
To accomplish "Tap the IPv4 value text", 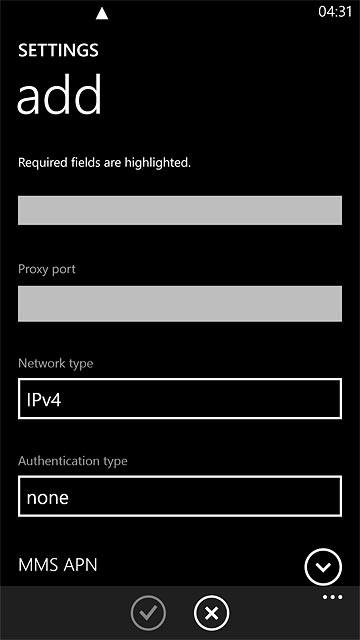I will [44, 400].
